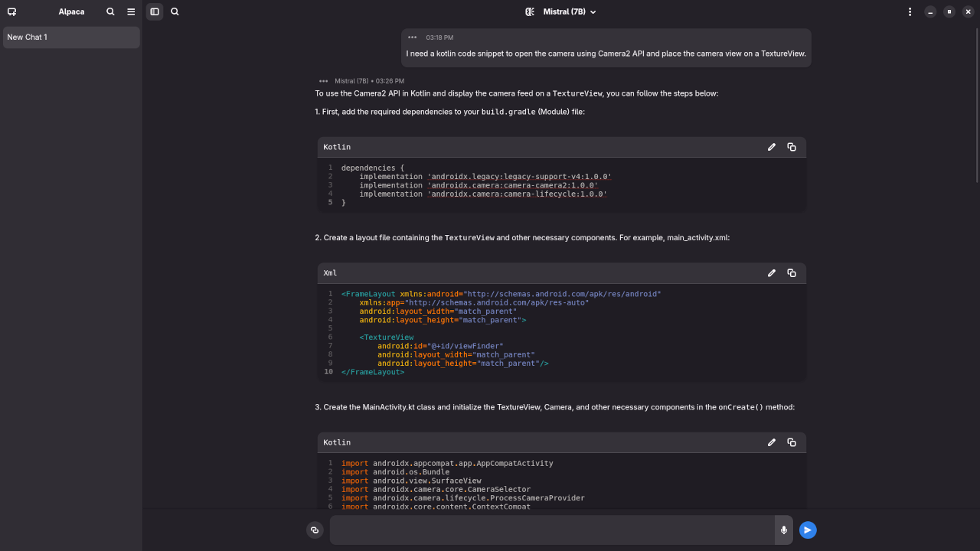Image resolution: width=980 pixels, height=551 pixels.
Task: Edit the first Kotlin dependencies code block
Action: pyautogui.click(x=772, y=147)
